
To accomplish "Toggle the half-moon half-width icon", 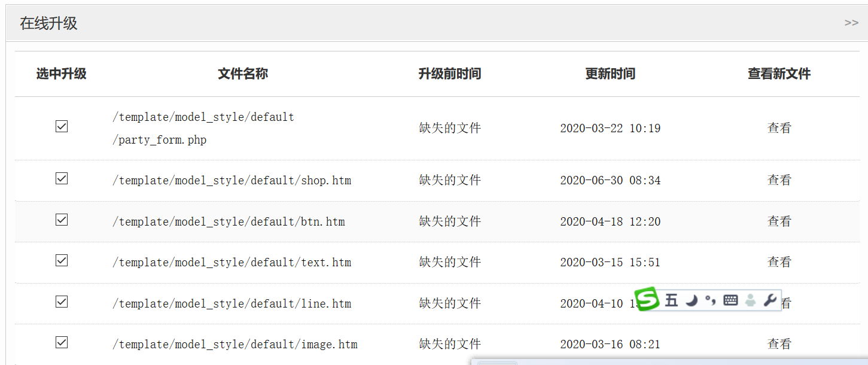I will tap(692, 300).
